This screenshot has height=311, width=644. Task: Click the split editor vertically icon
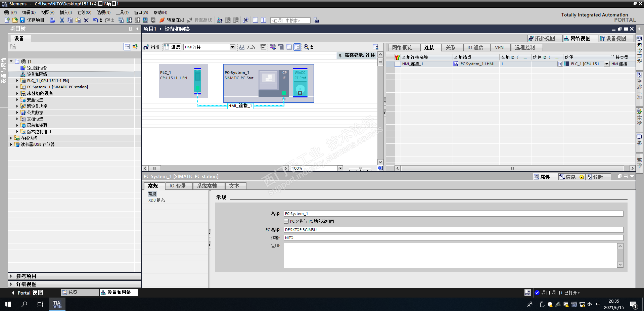tap(264, 20)
